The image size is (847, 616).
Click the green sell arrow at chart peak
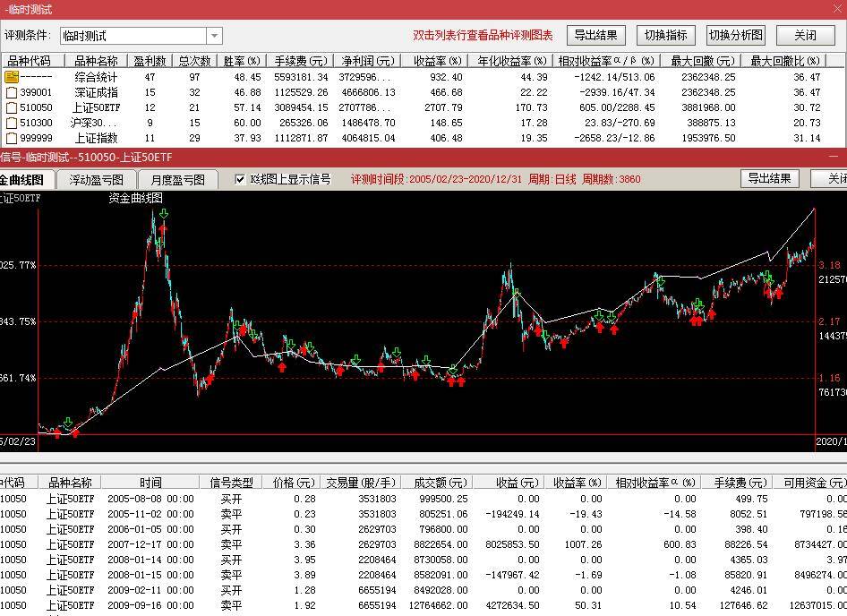(164, 213)
